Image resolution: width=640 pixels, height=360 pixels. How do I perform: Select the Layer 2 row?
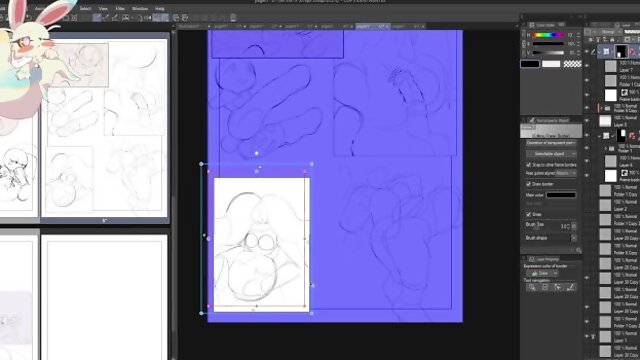[x=619, y=205]
